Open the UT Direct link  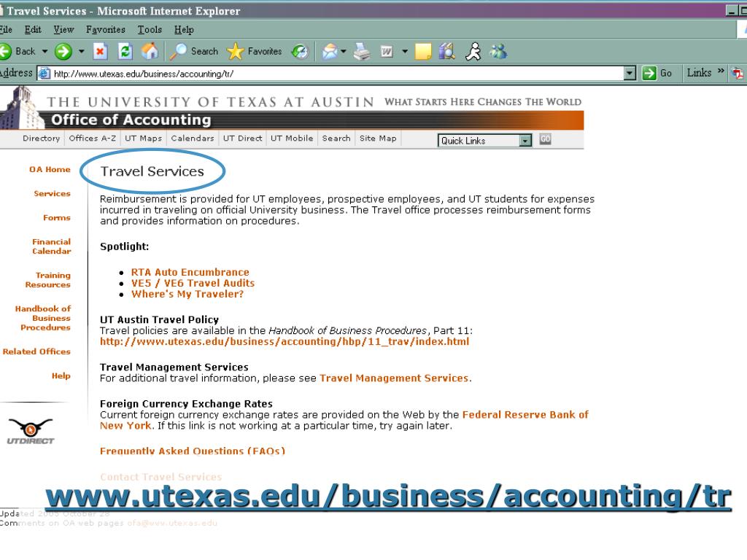[242, 138]
